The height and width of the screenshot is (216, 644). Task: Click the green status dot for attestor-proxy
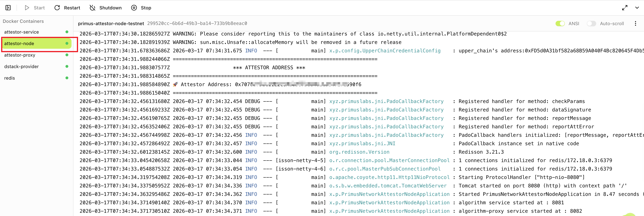(67, 55)
